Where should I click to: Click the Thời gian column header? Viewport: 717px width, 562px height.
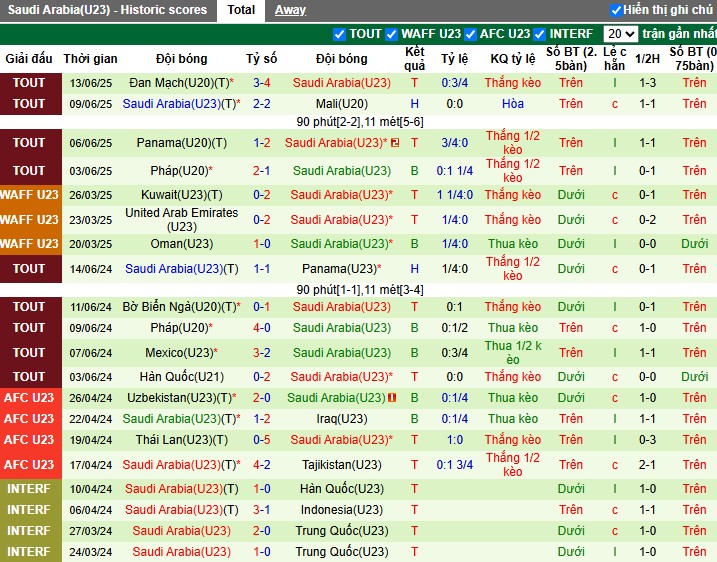pyautogui.click(x=91, y=59)
